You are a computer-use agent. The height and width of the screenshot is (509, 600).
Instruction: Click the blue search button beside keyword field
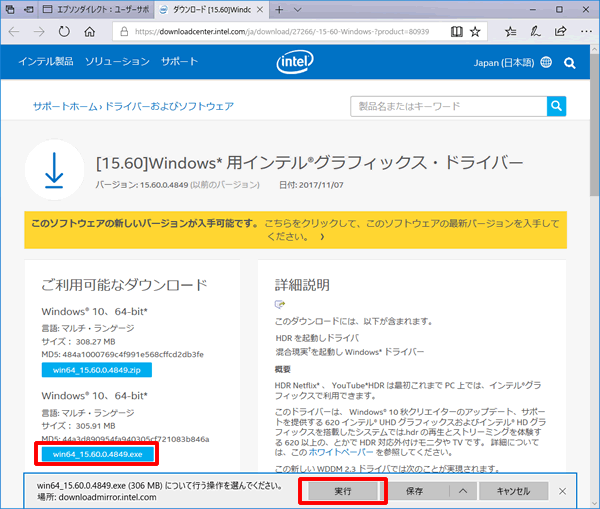tap(556, 106)
